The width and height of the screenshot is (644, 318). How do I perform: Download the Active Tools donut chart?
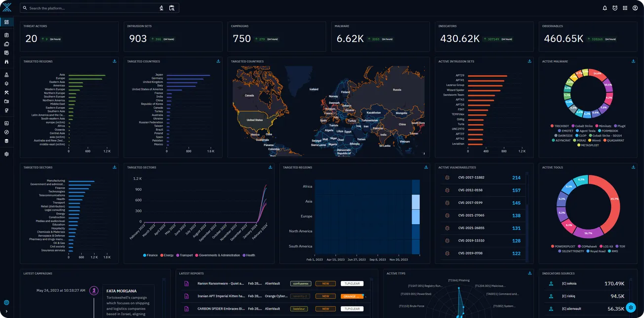633,167
